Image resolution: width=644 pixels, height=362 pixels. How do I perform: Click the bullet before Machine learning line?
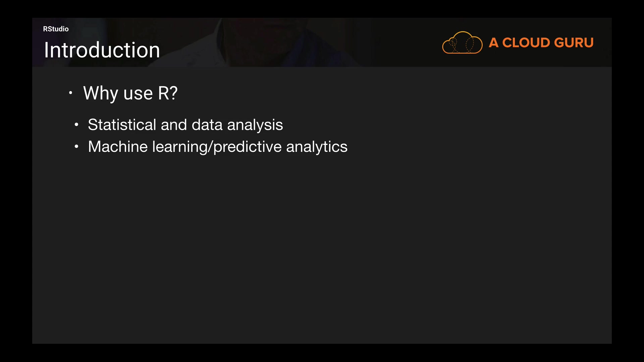tap(76, 146)
